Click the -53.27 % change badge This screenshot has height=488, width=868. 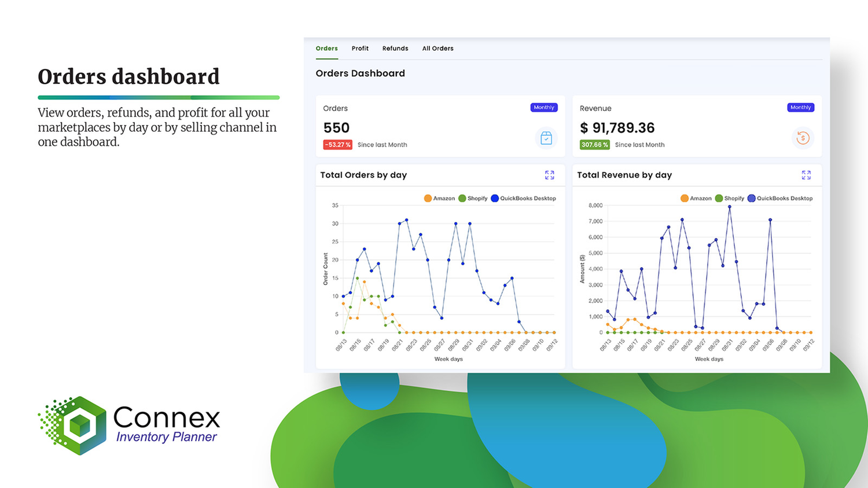(x=337, y=145)
